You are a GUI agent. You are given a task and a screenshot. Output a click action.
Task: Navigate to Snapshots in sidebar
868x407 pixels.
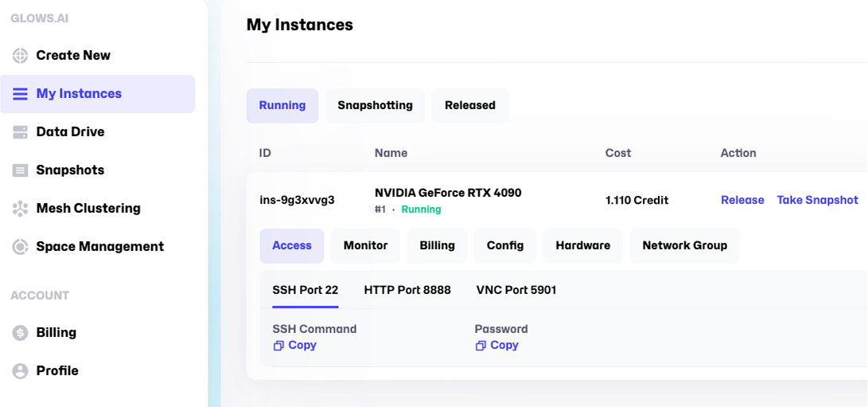point(70,170)
